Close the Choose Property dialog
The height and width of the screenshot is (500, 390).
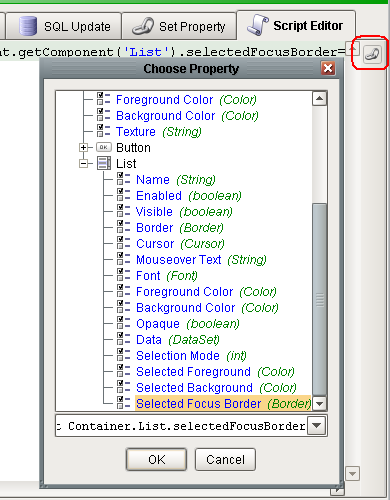pyautogui.click(x=328, y=68)
